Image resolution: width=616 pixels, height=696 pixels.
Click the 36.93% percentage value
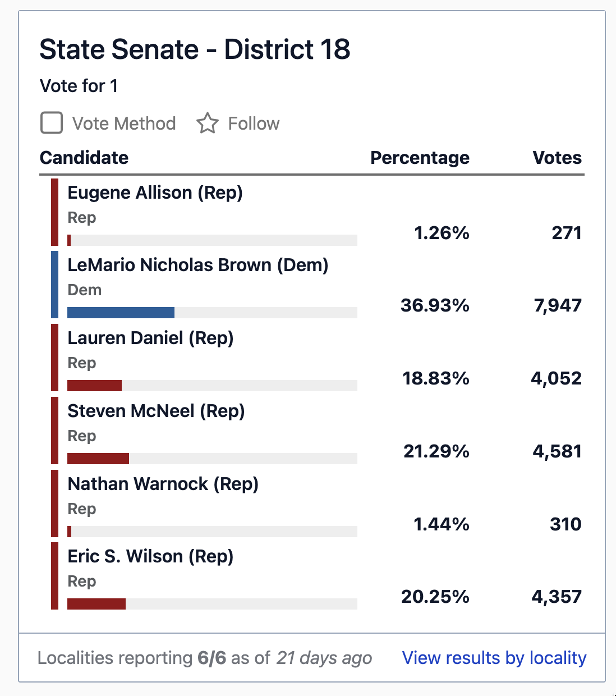434,305
